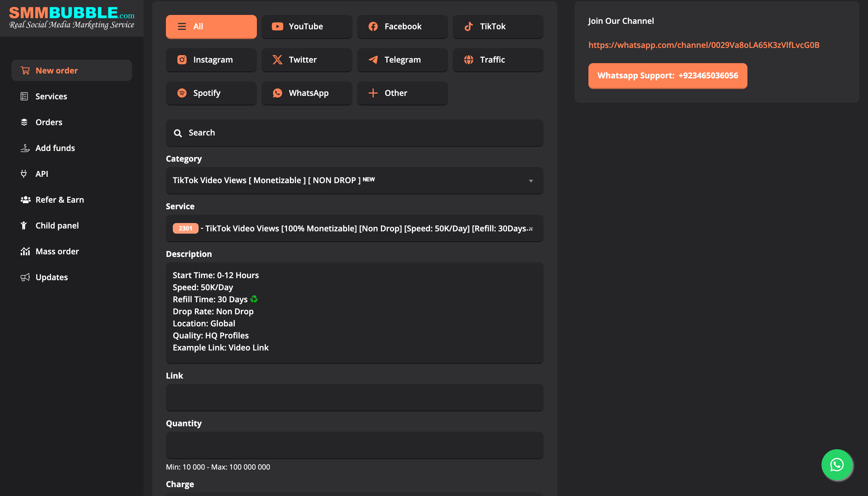This screenshot has height=496, width=868.
Task: Open the Services page from sidebar
Action: 51,96
